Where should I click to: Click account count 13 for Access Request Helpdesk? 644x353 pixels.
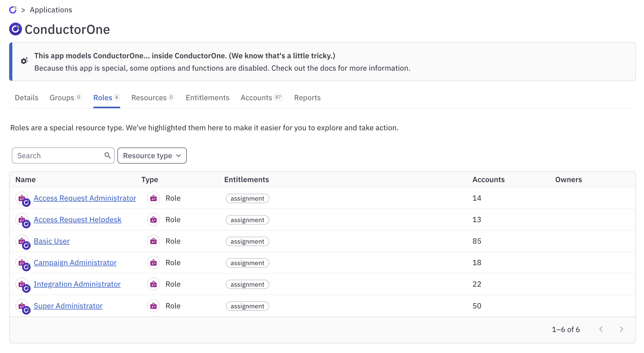click(x=477, y=220)
